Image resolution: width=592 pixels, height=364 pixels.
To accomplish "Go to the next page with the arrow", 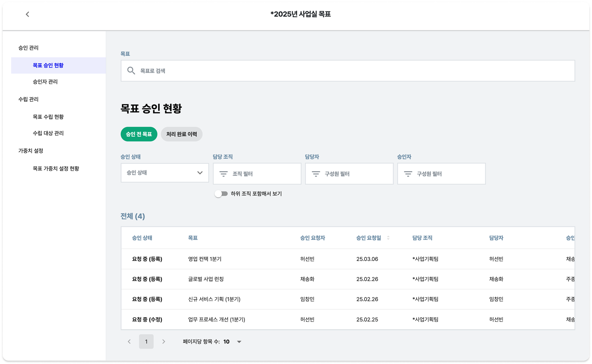I will (x=163, y=341).
